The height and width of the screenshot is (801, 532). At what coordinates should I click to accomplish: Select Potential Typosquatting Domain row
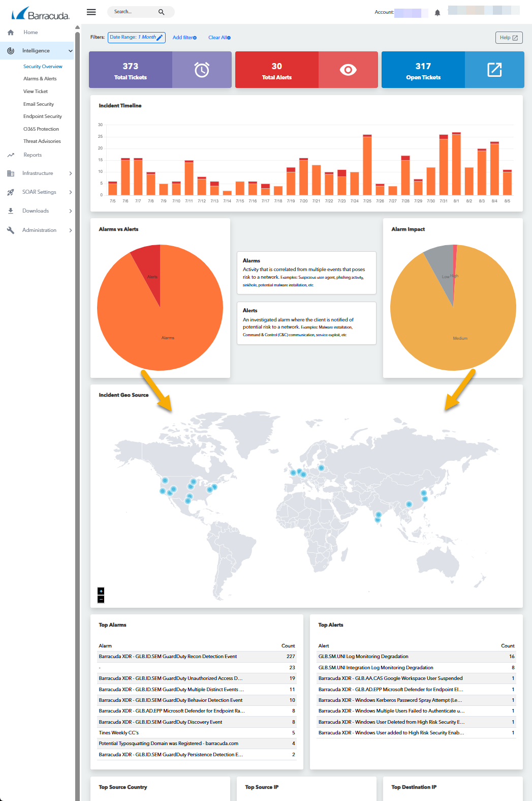coord(197,744)
